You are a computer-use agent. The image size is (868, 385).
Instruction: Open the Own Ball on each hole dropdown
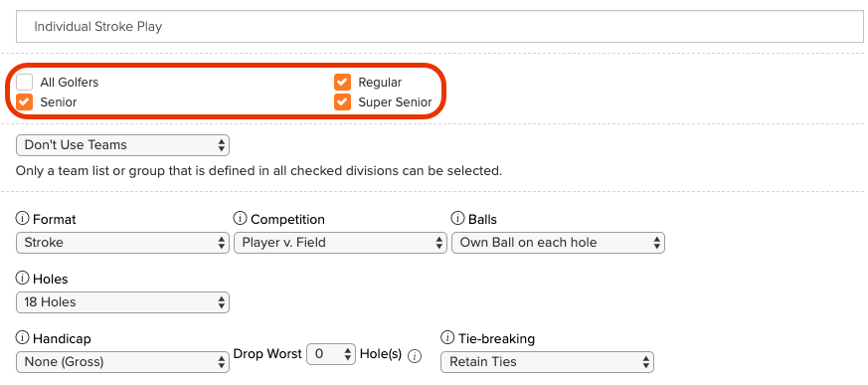pos(558,243)
